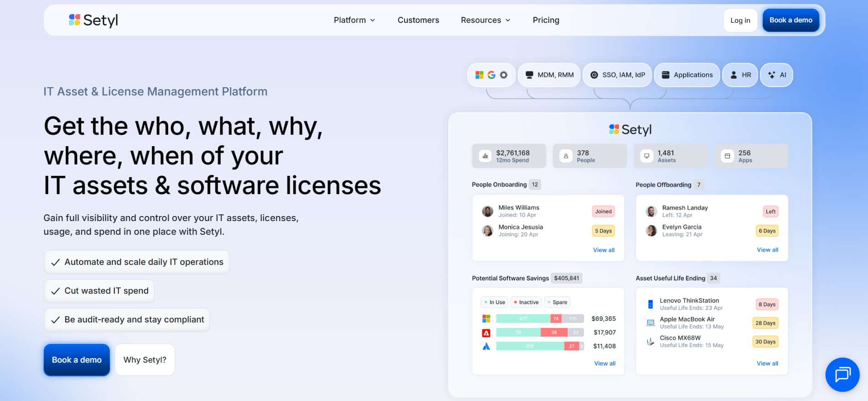Click the Adobe logo in savings chart

486,333
